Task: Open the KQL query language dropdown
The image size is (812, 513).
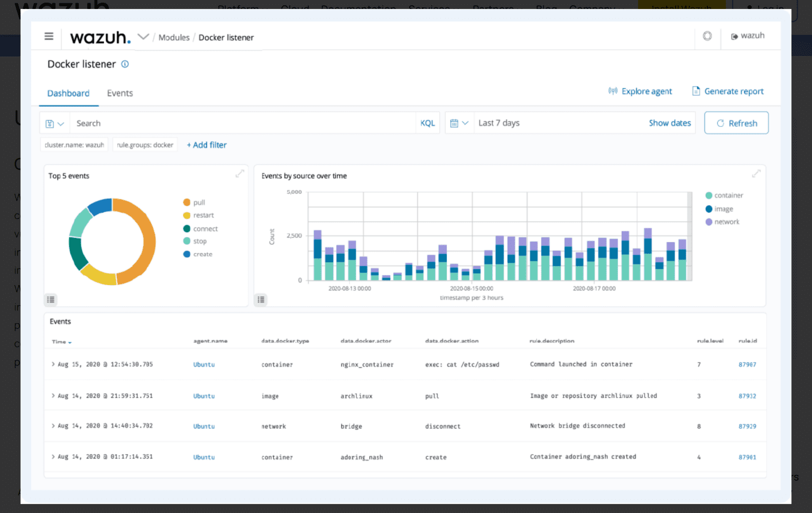Action: pos(428,123)
